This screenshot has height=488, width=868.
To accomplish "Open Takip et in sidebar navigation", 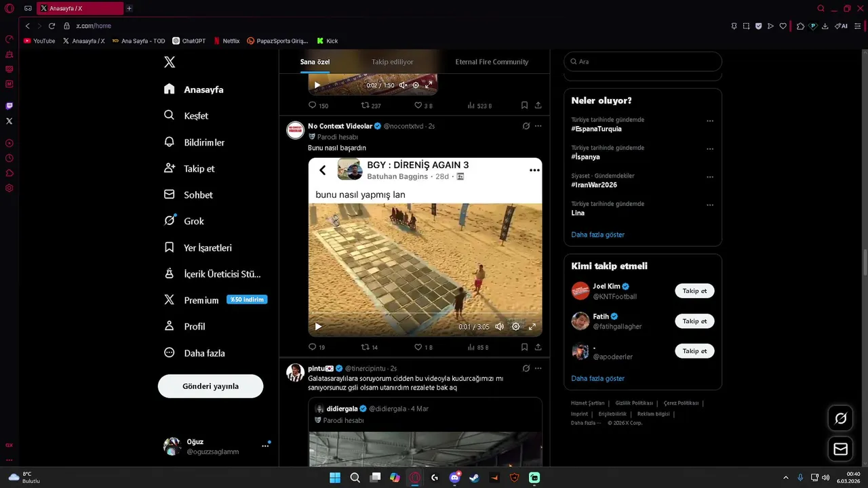I will [189, 169].
